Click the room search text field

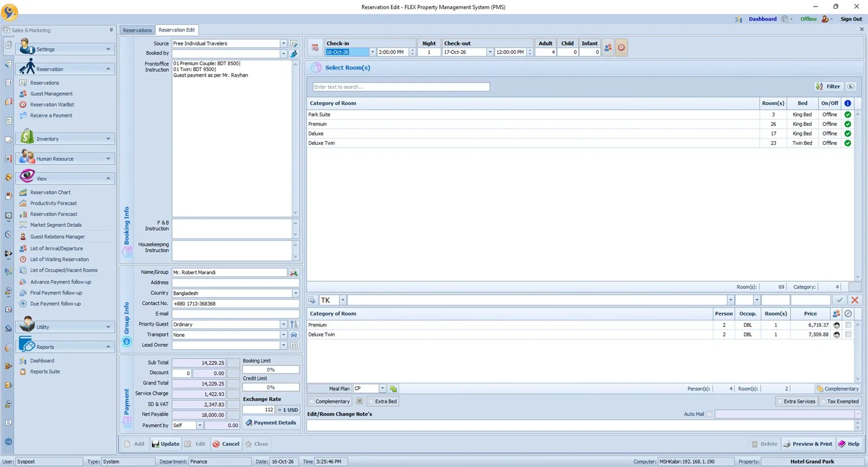point(401,87)
